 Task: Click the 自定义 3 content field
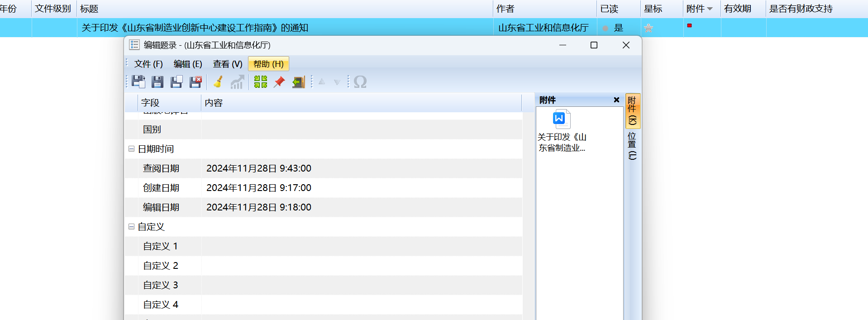(362, 285)
